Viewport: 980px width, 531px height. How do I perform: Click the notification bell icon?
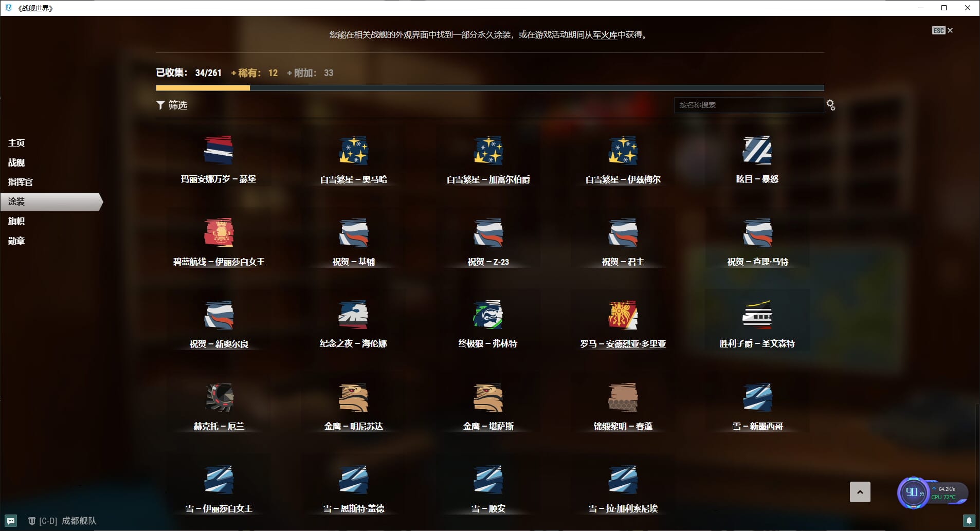[x=969, y=521]
